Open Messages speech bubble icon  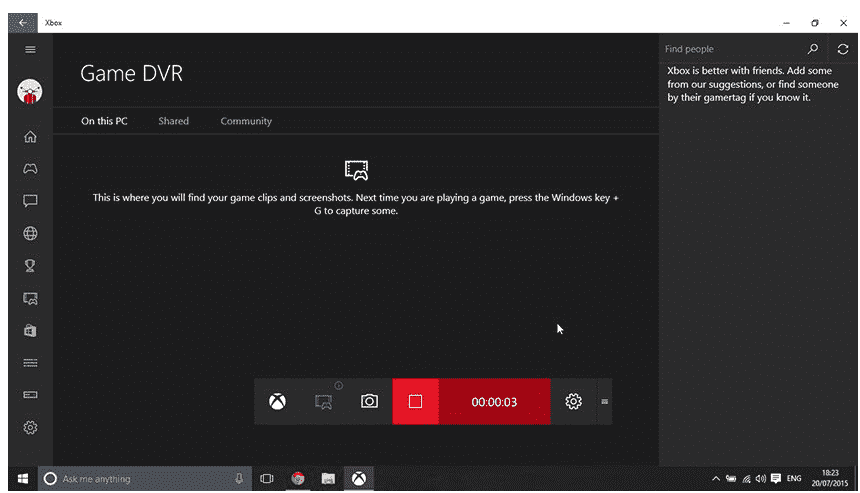[x=30, y=201]
